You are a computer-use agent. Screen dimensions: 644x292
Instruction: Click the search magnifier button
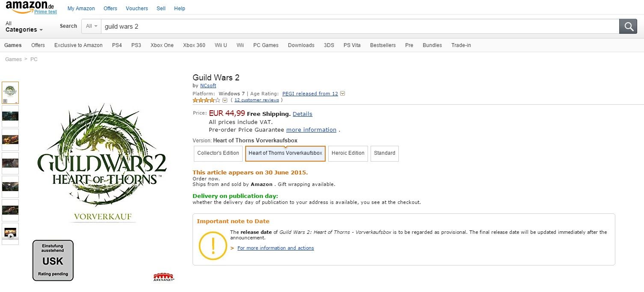coord(629,27)
